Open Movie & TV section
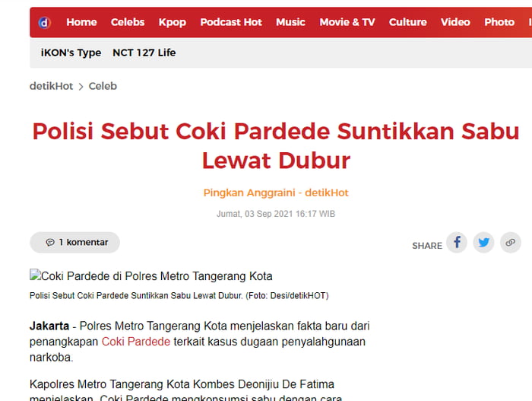 click(x=347, y=22)
